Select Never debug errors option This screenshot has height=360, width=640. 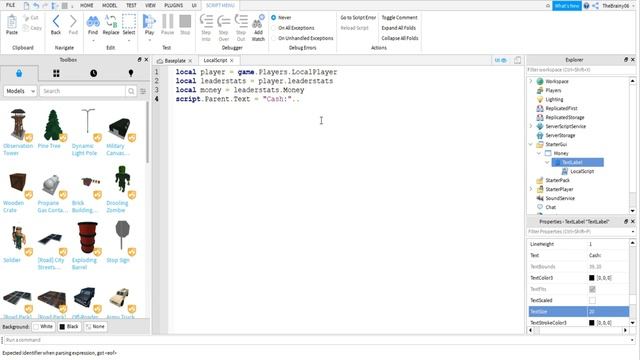tap(273, 18)
